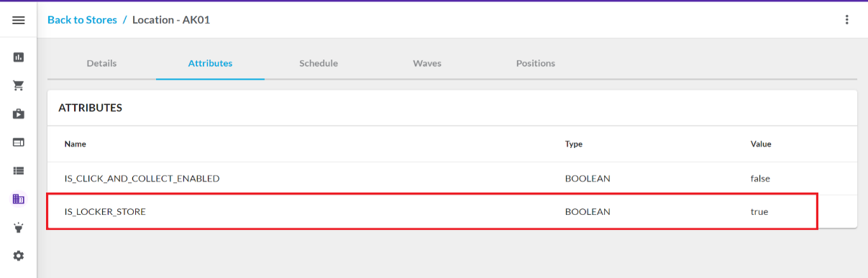
Task: Open the Schedule tab
Action: tap(319, 63)
